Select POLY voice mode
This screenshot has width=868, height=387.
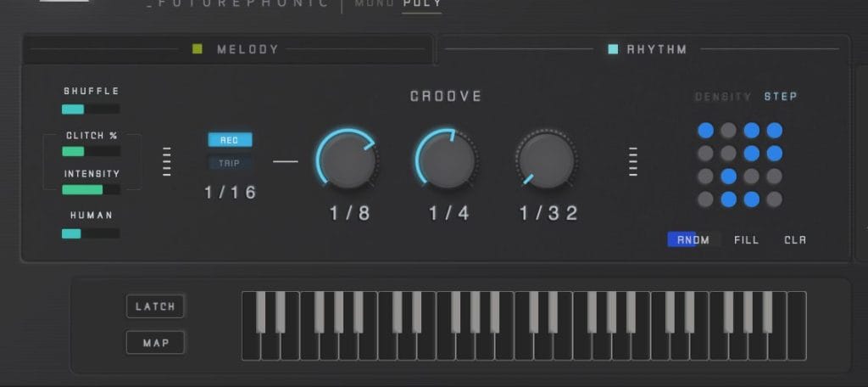[x=421, y=4]
